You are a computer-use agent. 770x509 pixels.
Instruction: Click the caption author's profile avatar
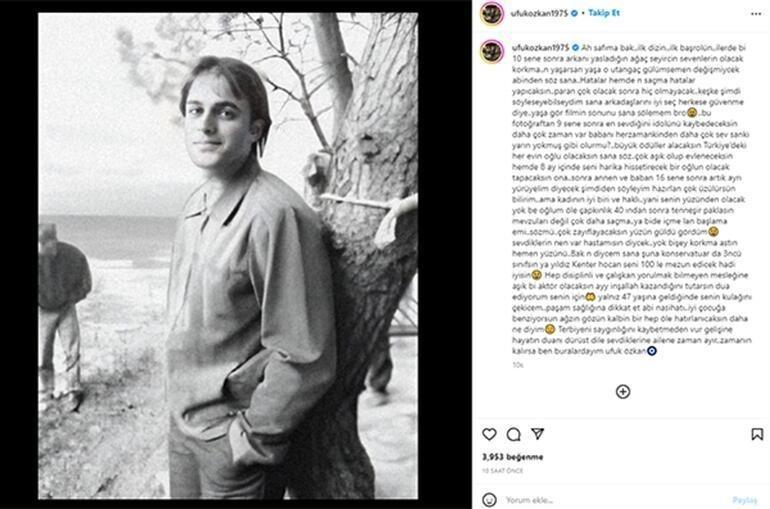pyautogui.click(x=491, y=50)
